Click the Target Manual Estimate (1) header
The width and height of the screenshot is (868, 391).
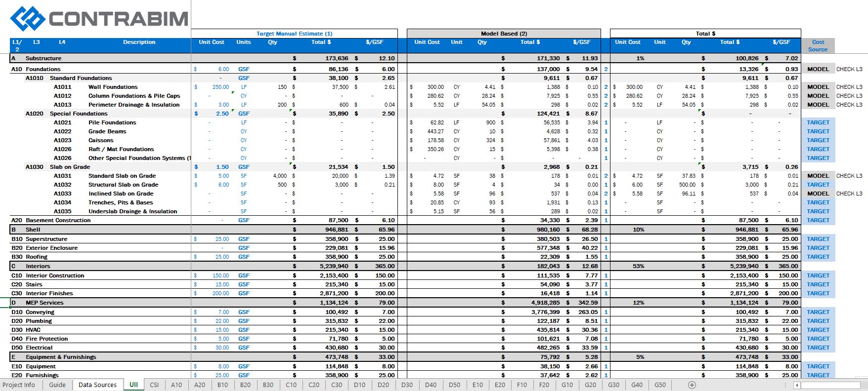[x=294, y=34]
